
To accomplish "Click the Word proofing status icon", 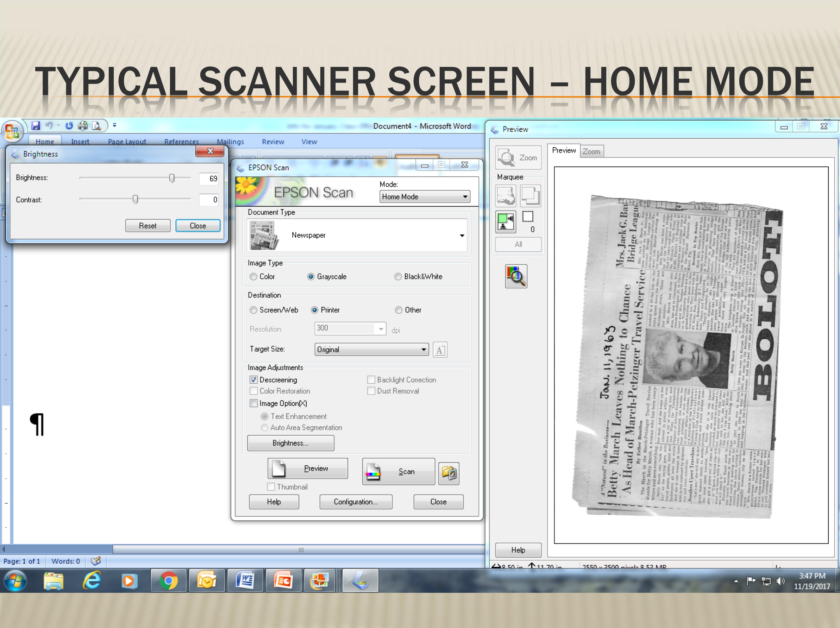I will click(x=96, y=561).
